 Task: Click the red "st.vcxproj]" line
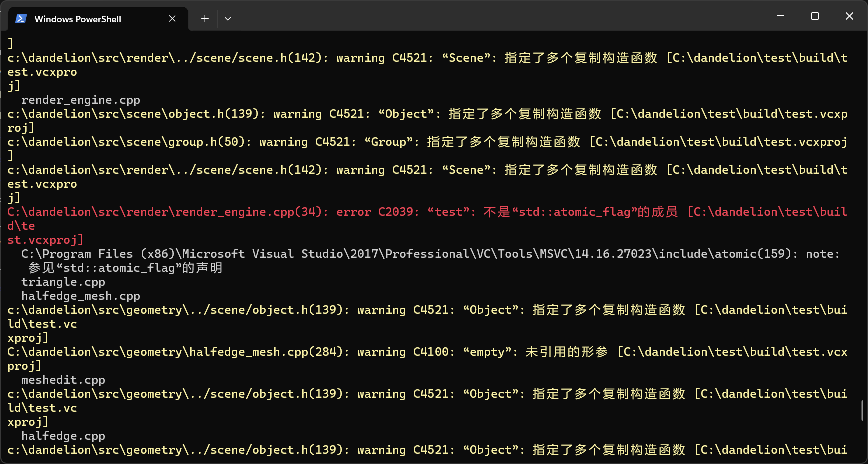click(x=45, y=240)
